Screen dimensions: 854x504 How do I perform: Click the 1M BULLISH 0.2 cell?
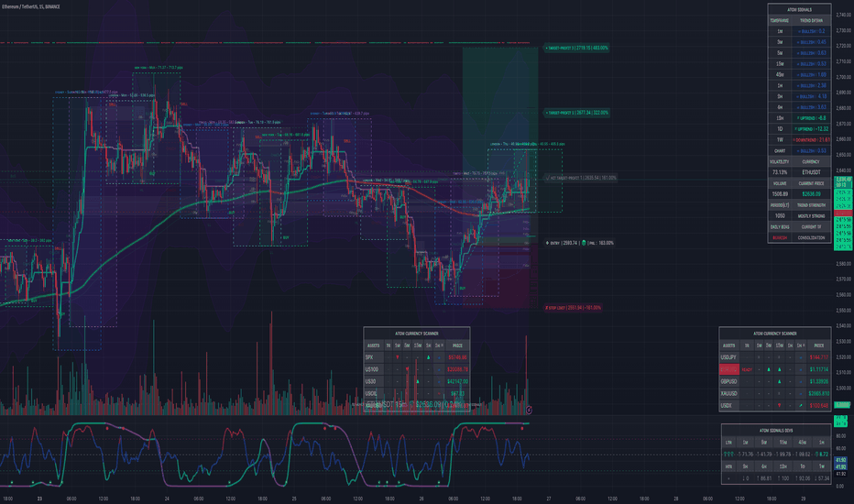pos(811,31)
